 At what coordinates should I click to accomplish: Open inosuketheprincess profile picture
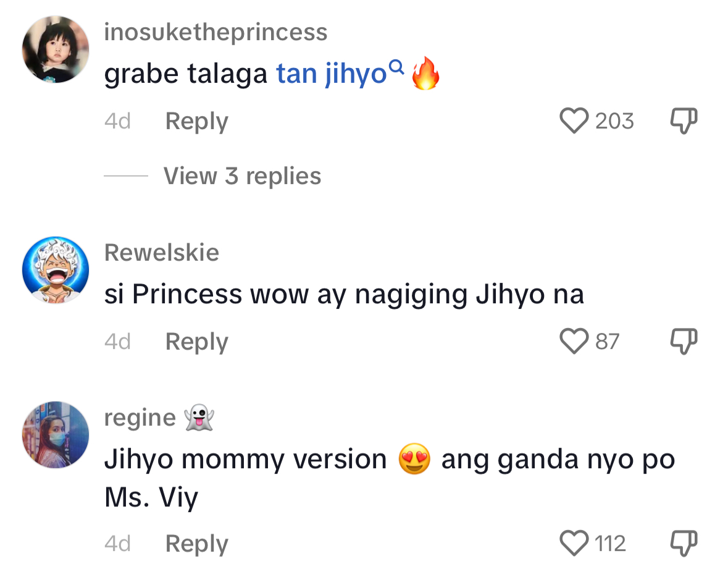pos(56,49)
